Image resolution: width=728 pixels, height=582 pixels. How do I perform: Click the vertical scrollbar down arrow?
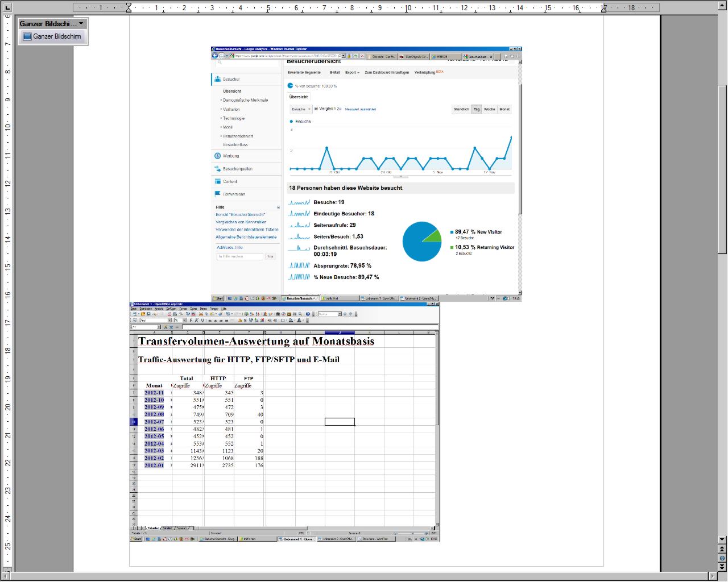(722, 539)
